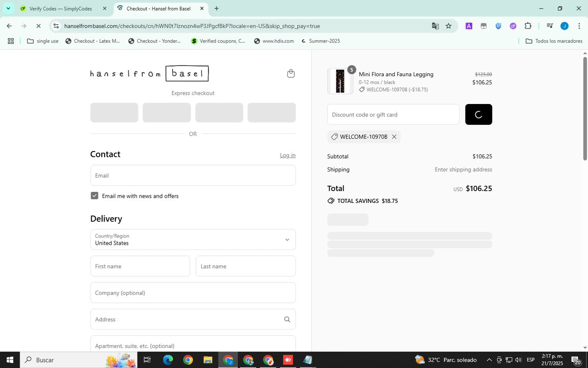Open the Bitwarden shield extension icon
The width and height of the screenshot is (588, 368).
(x=498, y=26)
